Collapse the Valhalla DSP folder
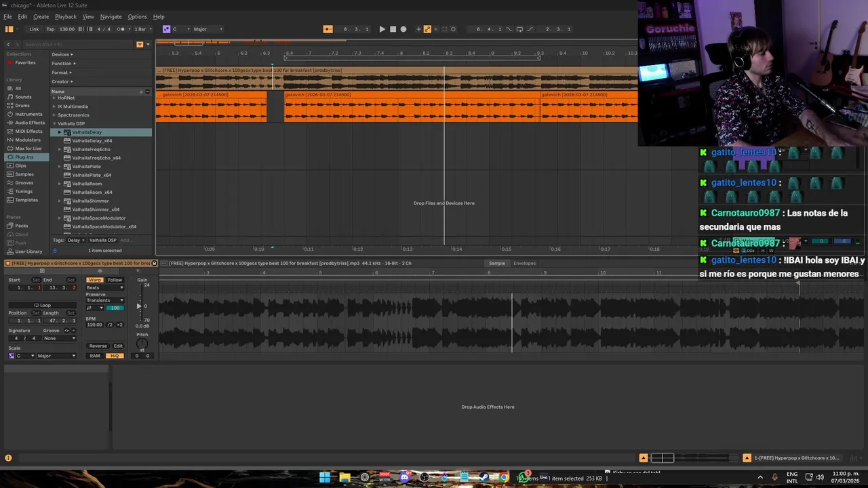Screen dimensions: 868x488 click(54, 124)
